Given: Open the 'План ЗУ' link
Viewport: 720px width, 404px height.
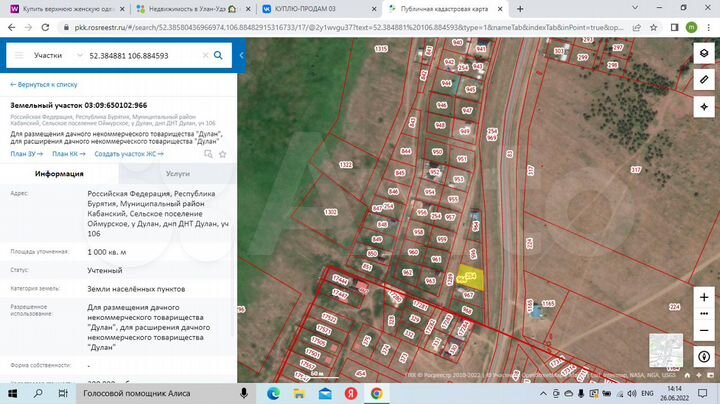Looking at the screenshot, I should [26, 154].
